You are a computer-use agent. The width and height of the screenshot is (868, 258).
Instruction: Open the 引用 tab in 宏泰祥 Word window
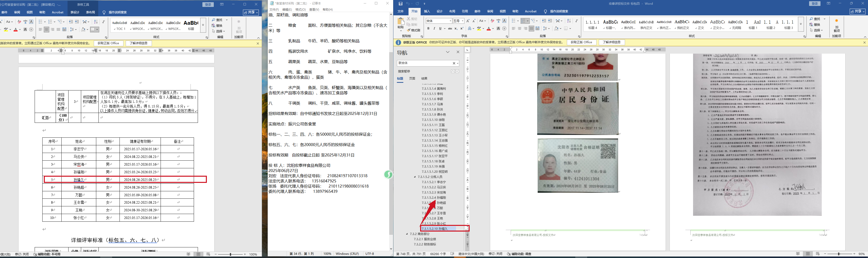[465, 11]
